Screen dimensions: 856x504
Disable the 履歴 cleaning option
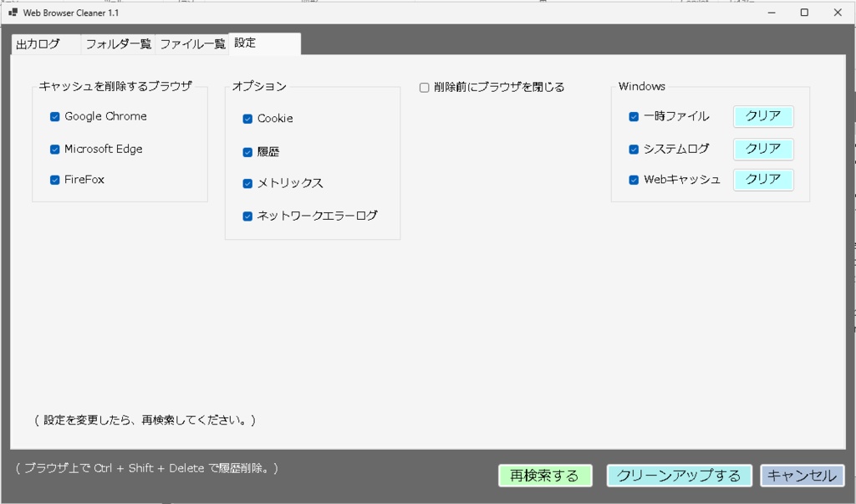coord(247,151)
